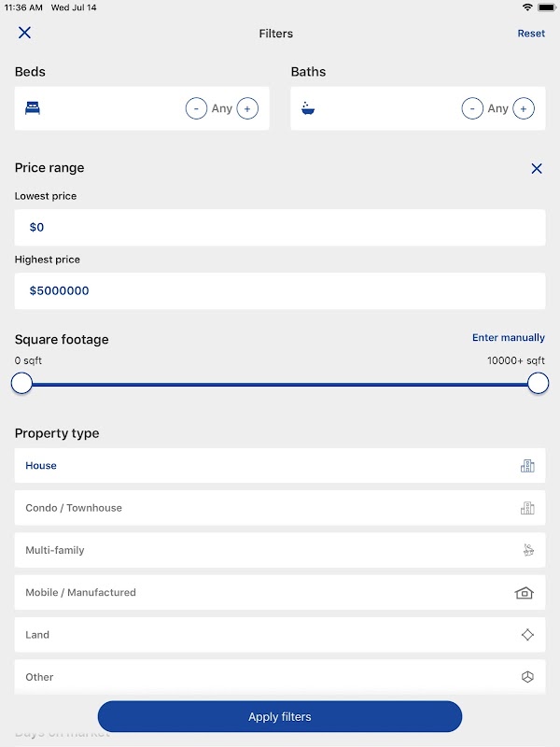Tap the bed icon in Beds
This screenshot has height=747, width=560.
pyautogui.click(x=33, y=108)
